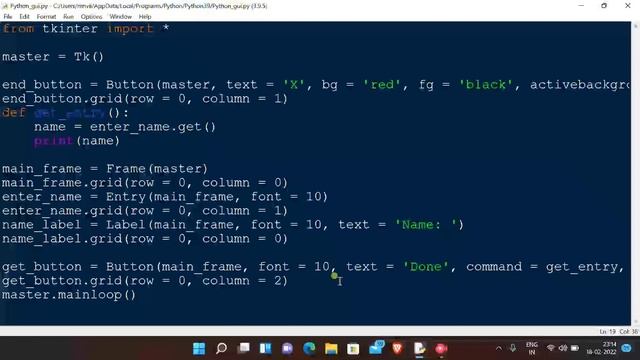Viewport: 640px width, 360px height.
Task: Open the Run menu
Action: click(69, 17)
